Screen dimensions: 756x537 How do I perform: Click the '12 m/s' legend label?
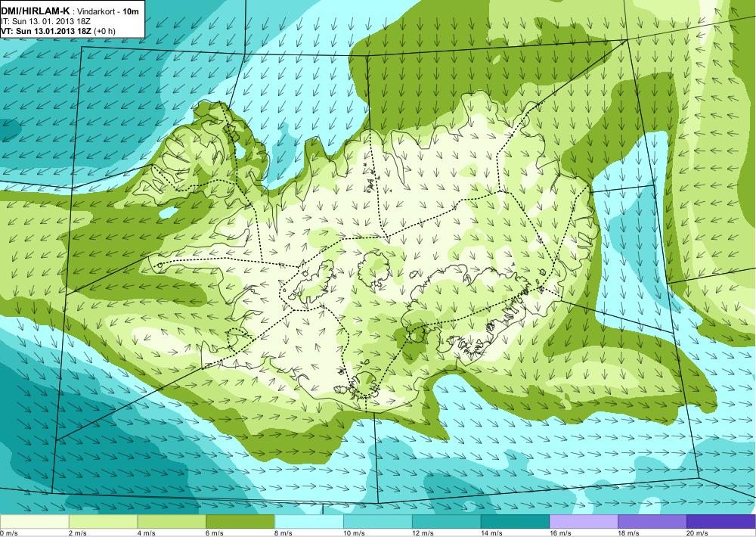pos(423,533)
